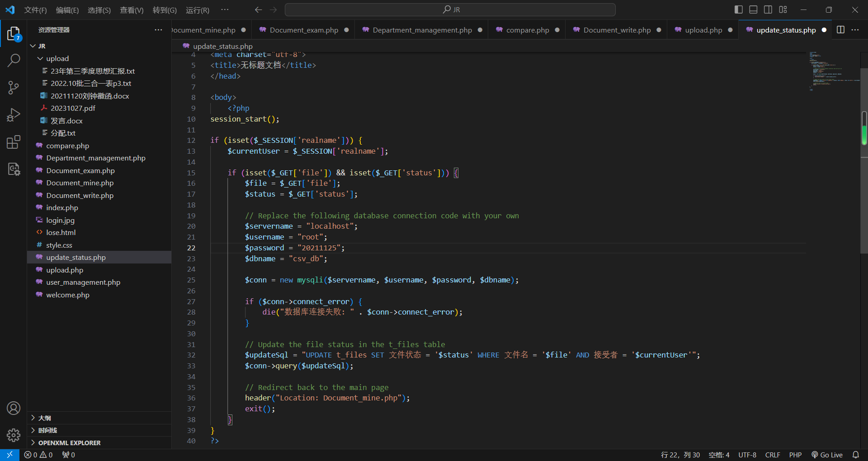Open the Run and Debug view
Image resolution: width=868 pixels, height=461 pixels.
pyautogui.click(x=14, y=115)
